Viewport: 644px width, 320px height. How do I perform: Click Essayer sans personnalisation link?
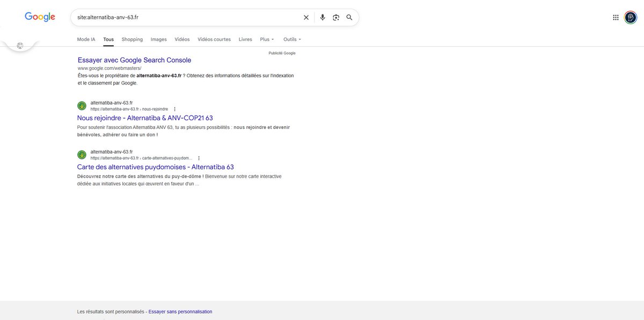pyautogui.click(x=180, y=311)
